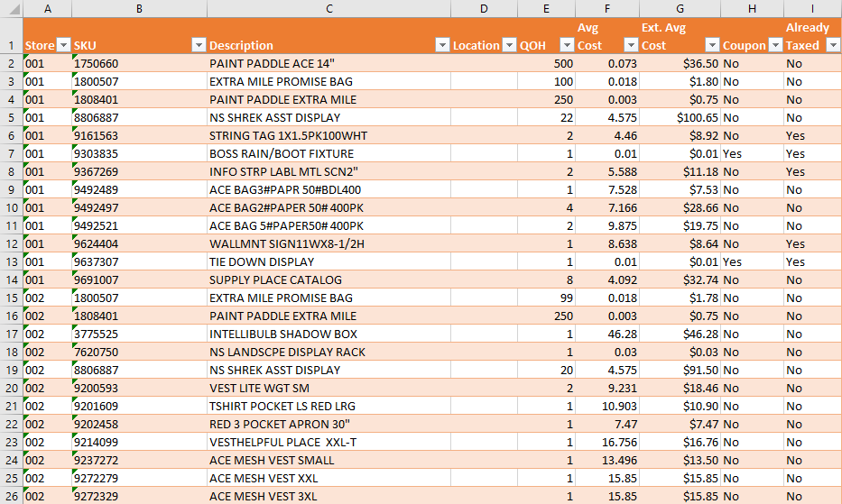Select column A header
This screenshot has height=504, width=842.
click(47, 9)
